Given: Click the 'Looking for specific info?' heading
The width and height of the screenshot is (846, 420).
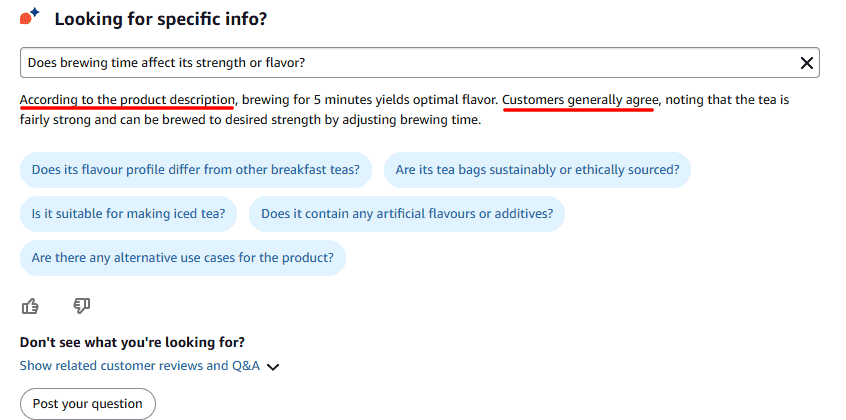Looking at the screenshot, I should pyautogui.click(x=161, y=19).
